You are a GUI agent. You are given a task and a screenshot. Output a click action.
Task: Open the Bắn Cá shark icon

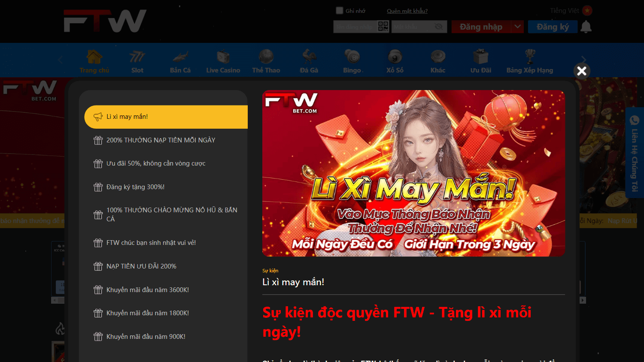click(x=180, y=57)
